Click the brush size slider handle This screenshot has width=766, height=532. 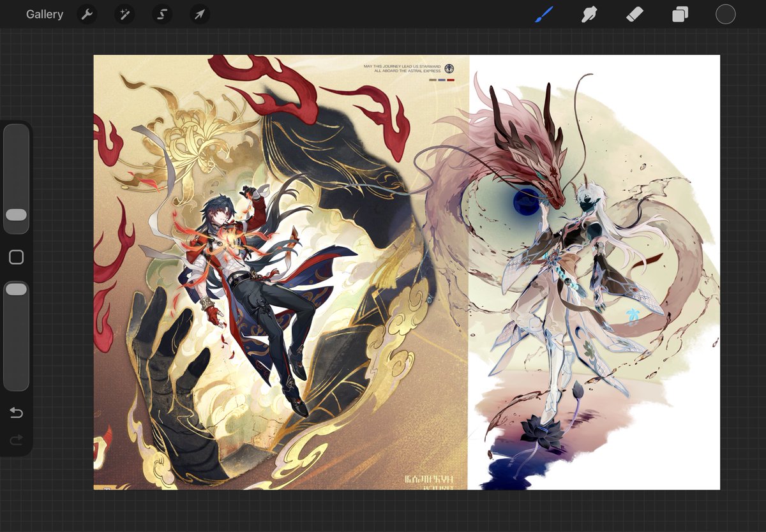(x=17, y=215)
